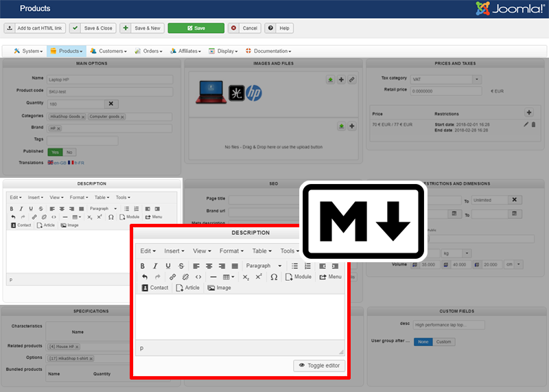The width and height of the screenshot is (549, 392).
Task: Click the Save & Close button
Action: (93, 28)
